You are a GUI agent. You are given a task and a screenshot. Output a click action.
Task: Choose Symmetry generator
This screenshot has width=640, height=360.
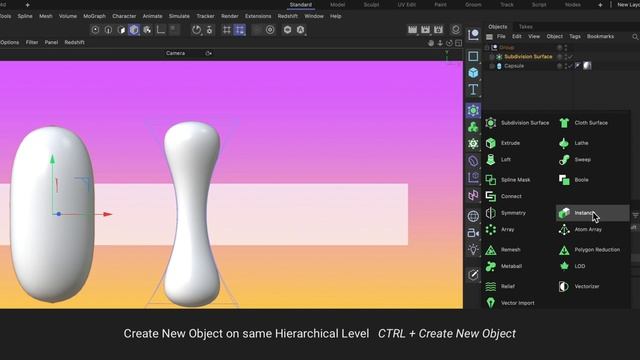coord(505,213)
